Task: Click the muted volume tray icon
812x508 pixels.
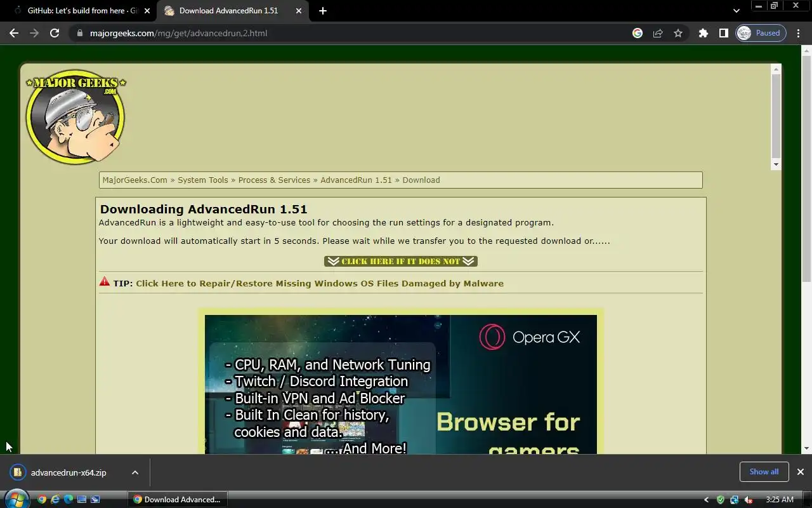Action: coord(749,500)
